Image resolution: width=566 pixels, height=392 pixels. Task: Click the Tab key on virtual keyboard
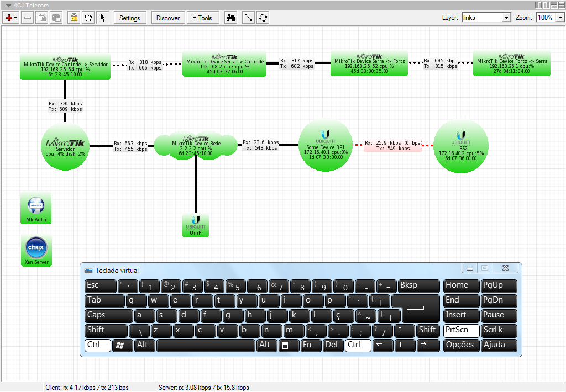point(104,301)
